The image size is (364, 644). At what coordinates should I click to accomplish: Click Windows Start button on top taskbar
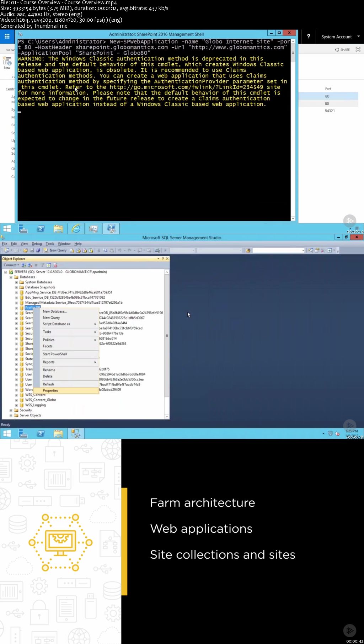pyautogui.click(x=7, y=229)
